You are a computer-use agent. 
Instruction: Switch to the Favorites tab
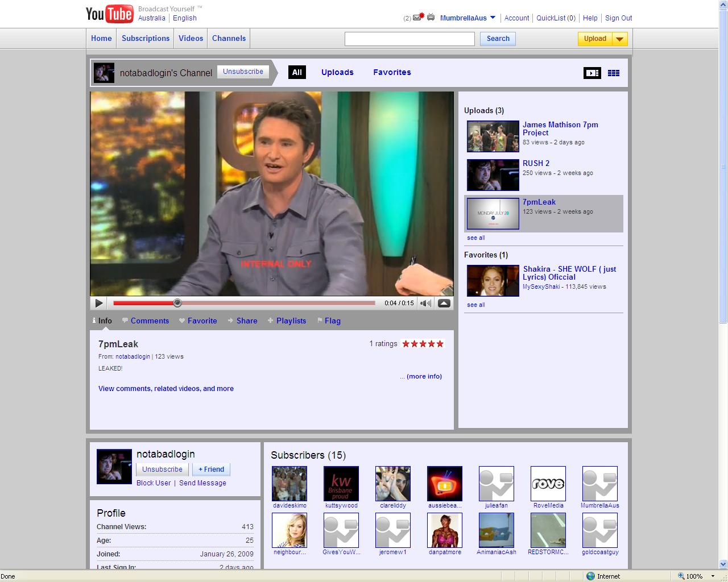[x=392, y=72]
